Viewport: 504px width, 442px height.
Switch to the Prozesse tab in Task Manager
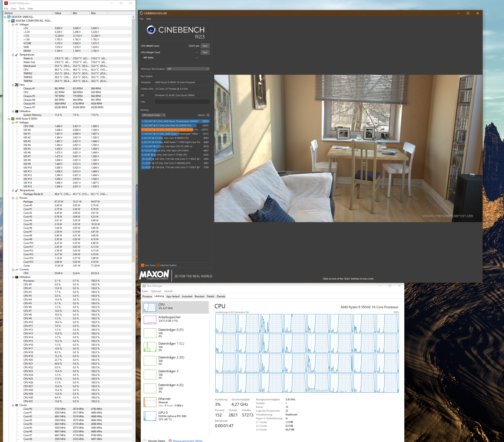(147, 296)
